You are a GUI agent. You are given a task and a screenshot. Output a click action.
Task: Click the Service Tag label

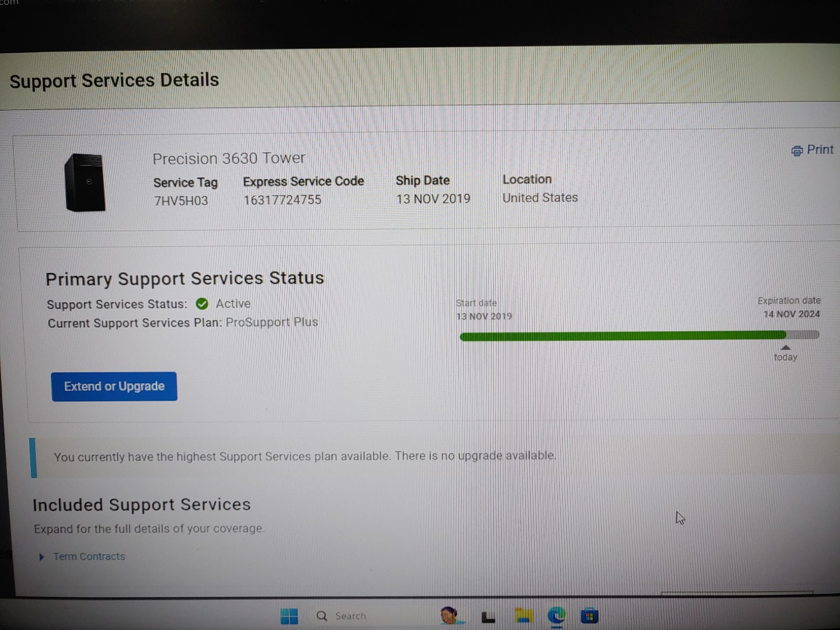pyautogui.click(x=185, y=183)
